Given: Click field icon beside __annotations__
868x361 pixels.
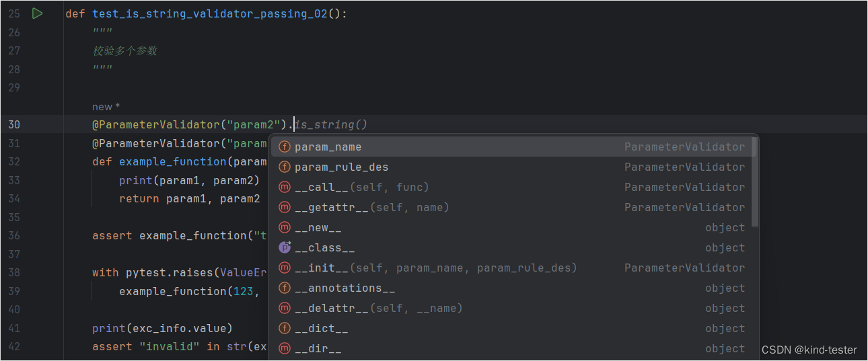Looking at the screenshot, I should click(285, 288).
